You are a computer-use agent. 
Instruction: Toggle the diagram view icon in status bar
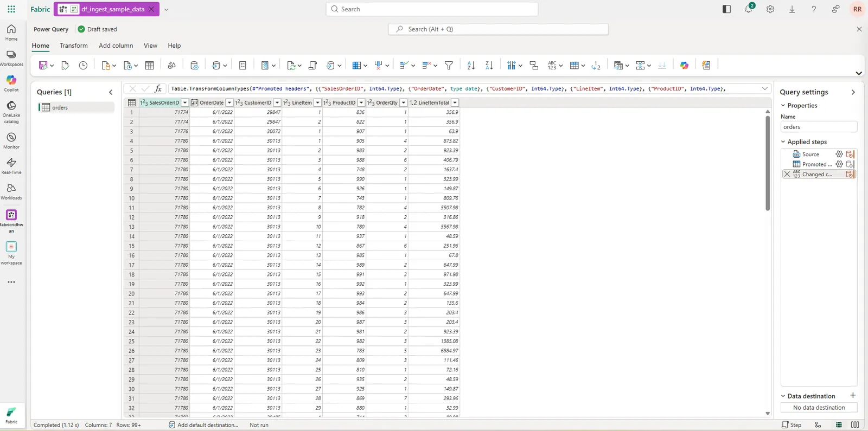pyautogui.click(x=818, y=425)
